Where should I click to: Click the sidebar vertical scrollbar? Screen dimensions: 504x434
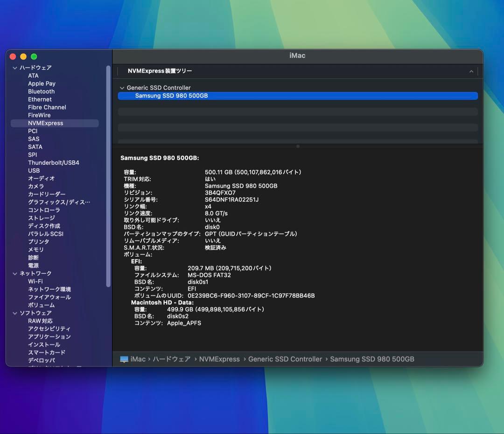pyautogui.click(x=109, y=177)
